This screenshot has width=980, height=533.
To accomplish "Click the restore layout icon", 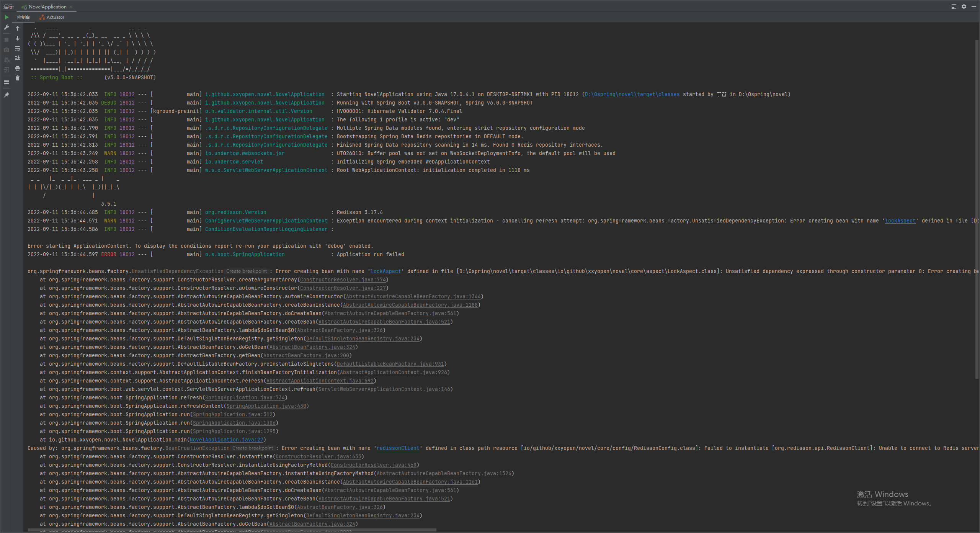I will click(954, 7).
